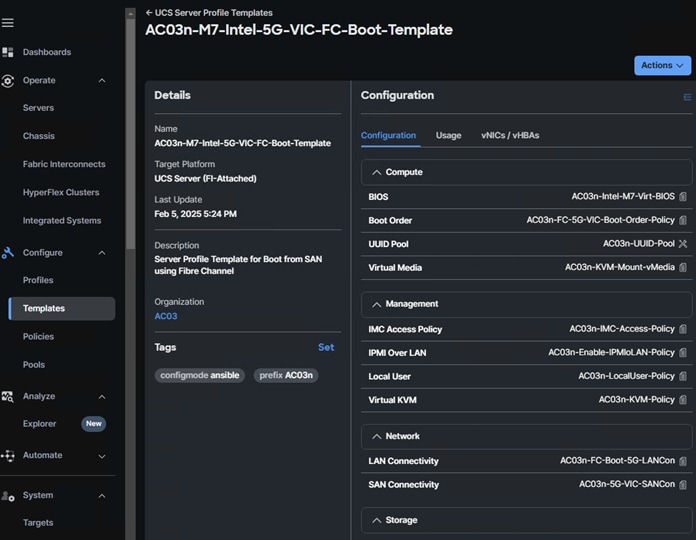The height and width of the screenshot is (540, 696).
Task: Click the Dashboards grid icon
Action: [8, 52]
